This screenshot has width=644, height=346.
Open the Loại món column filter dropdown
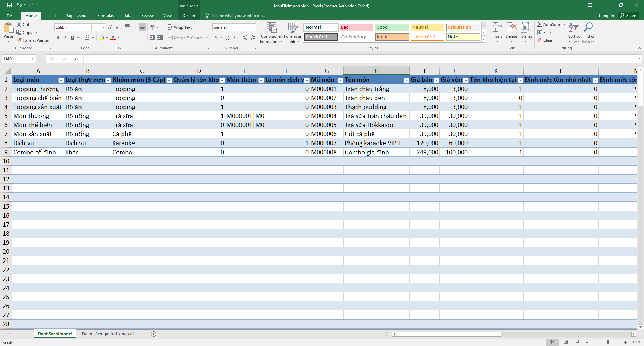click(61, 80)
